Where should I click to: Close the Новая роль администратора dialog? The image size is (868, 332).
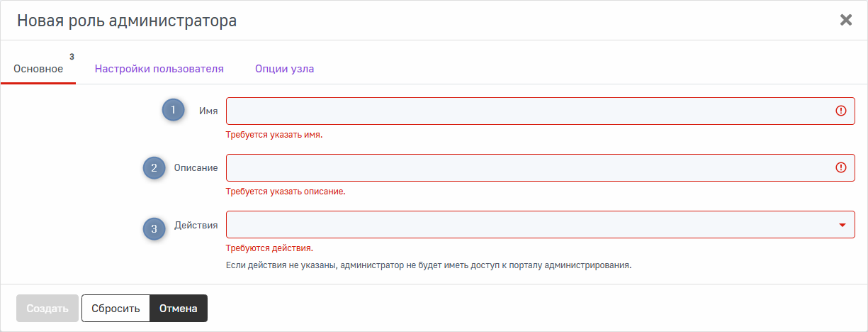click(845, 20)
